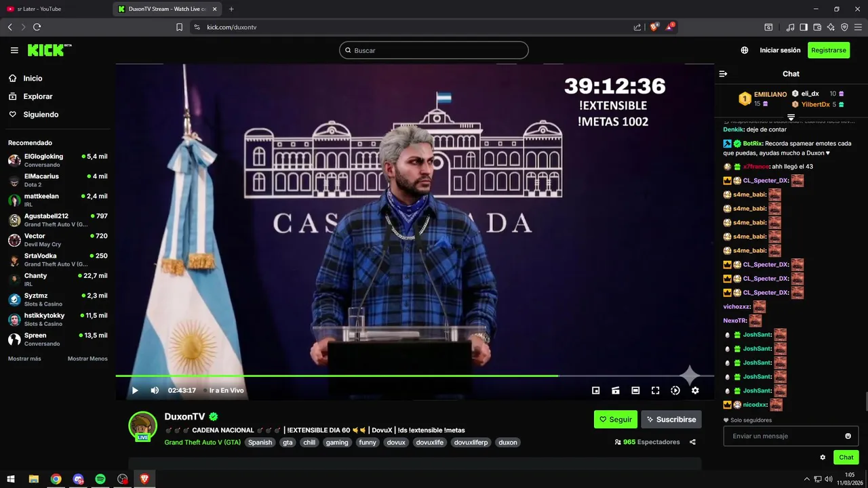Open Brave VPN shield icon
Image resolution: width=868 pixels, height=488 pixels.
pos(844,27)
